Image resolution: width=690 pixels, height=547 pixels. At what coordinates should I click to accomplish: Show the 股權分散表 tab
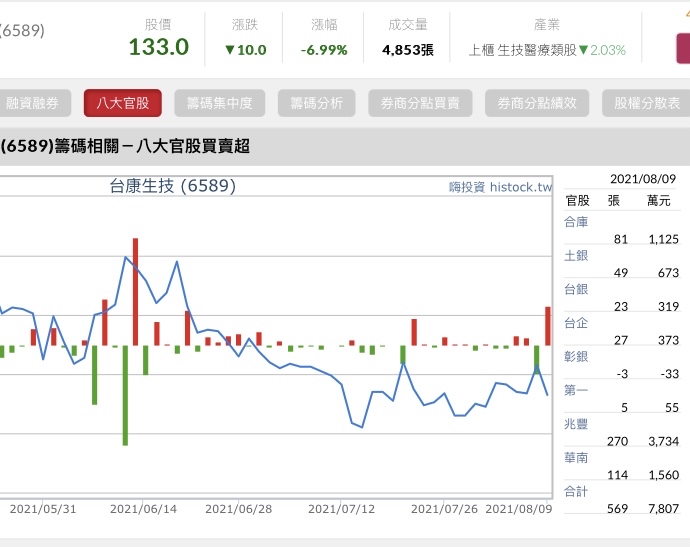coord(647,103)
